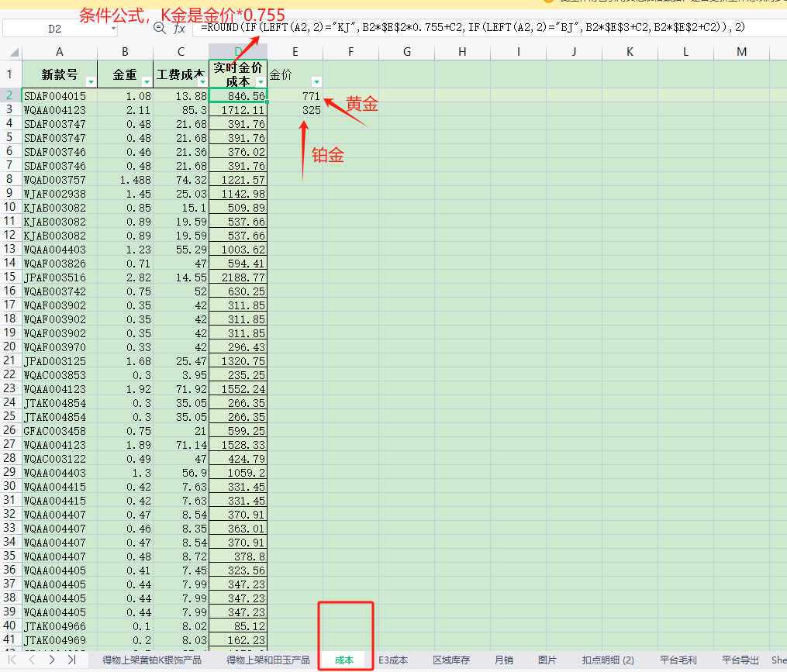
Task: Open the Name Box dropdown arrow
Action: coord(113,29)
